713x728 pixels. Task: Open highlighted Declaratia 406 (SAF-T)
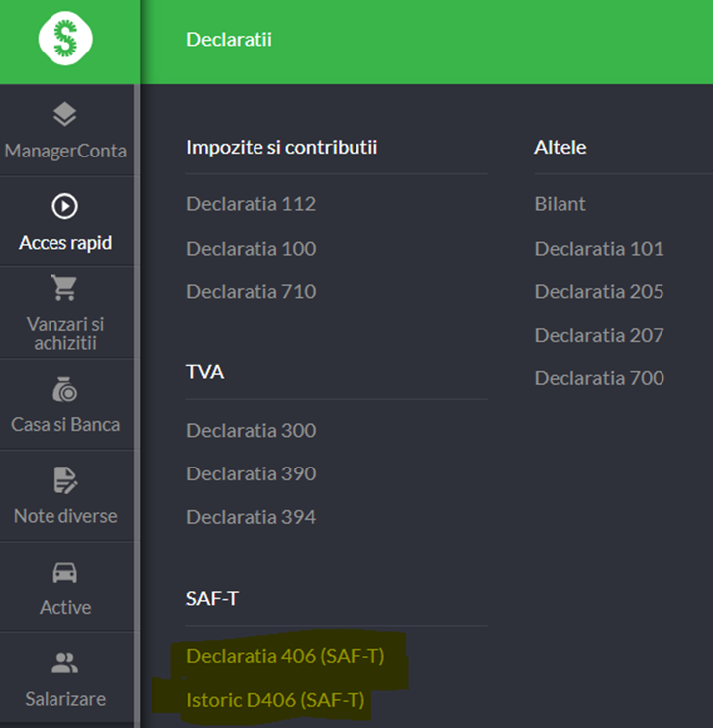click(284, 656)
